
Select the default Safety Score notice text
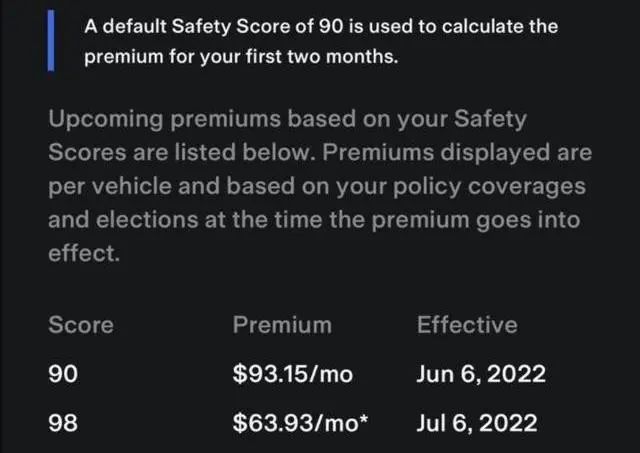(x=321, y=41)
